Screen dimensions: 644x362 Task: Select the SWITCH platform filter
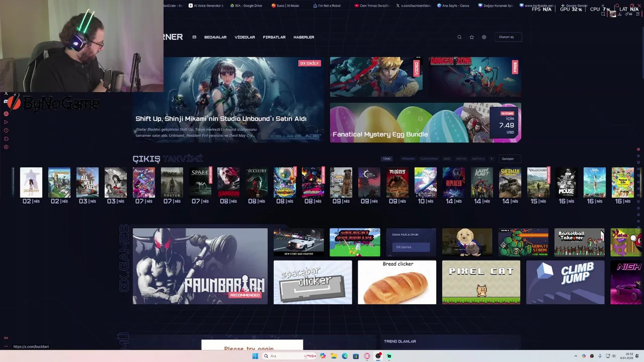pyautogui.click(x=461, y=159)
